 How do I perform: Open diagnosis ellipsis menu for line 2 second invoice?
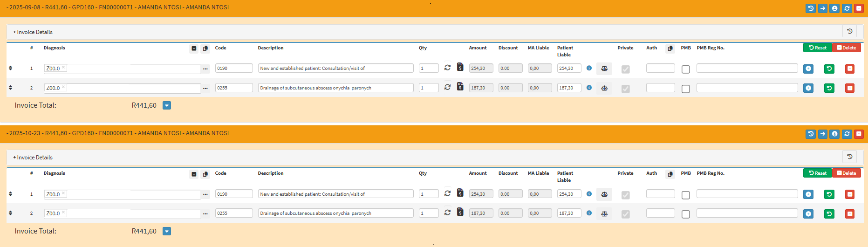coord(205,213)
